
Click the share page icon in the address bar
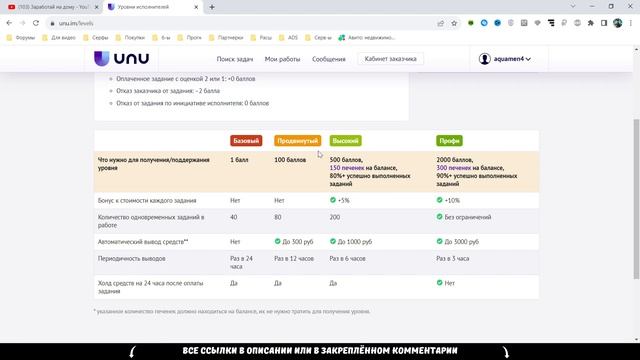tap(441, 23)
